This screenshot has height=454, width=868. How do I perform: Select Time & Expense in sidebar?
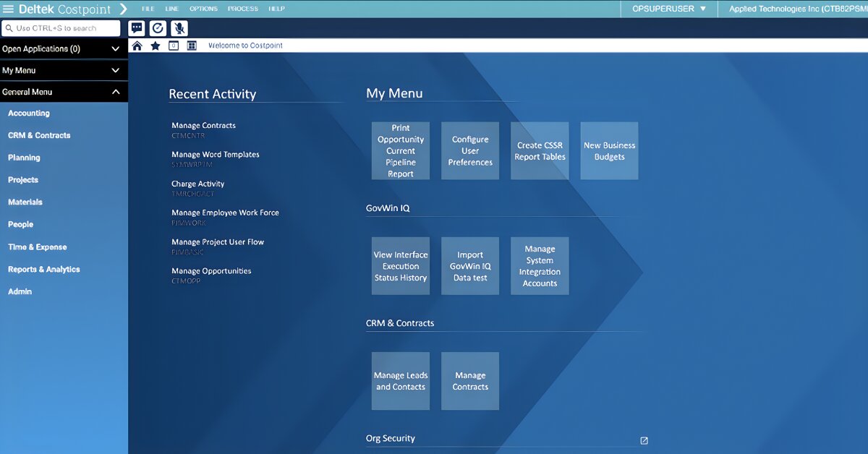point(37,247)
